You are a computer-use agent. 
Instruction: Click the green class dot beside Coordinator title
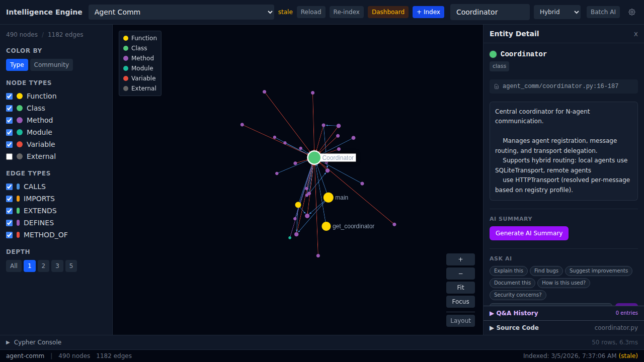coord(493,54)
